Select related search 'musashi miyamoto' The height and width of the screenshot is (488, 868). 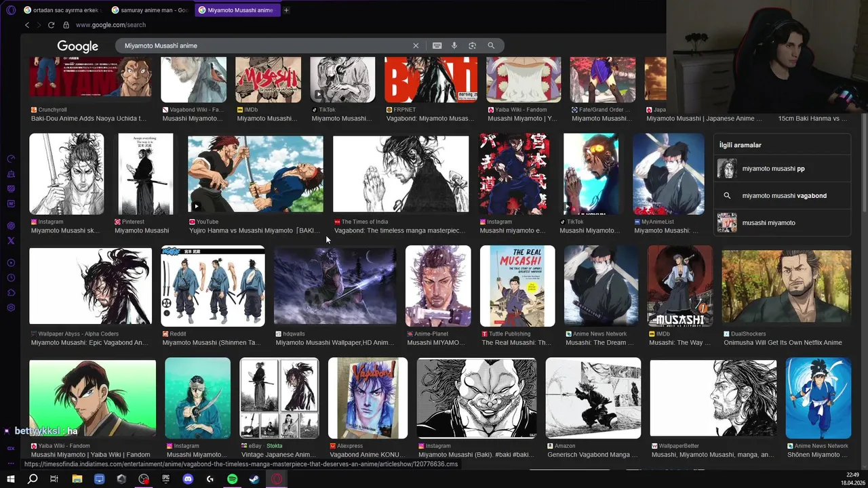[x=782, y=223]
